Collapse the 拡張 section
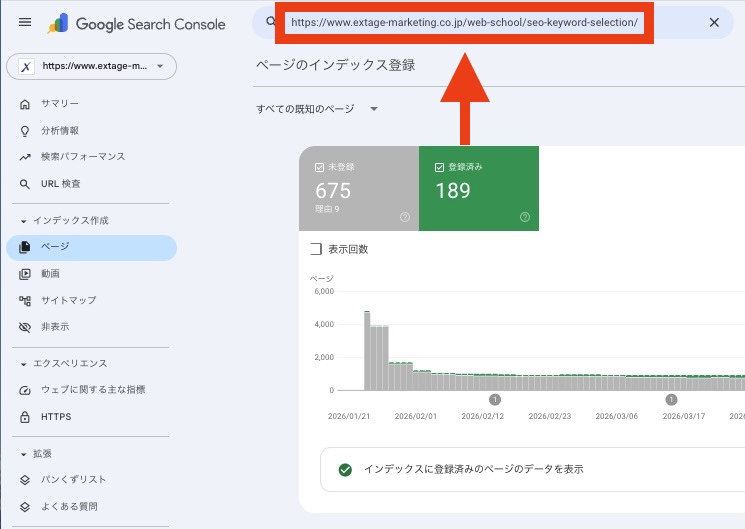This screenshot has height=529, width=745. [42, 454]
